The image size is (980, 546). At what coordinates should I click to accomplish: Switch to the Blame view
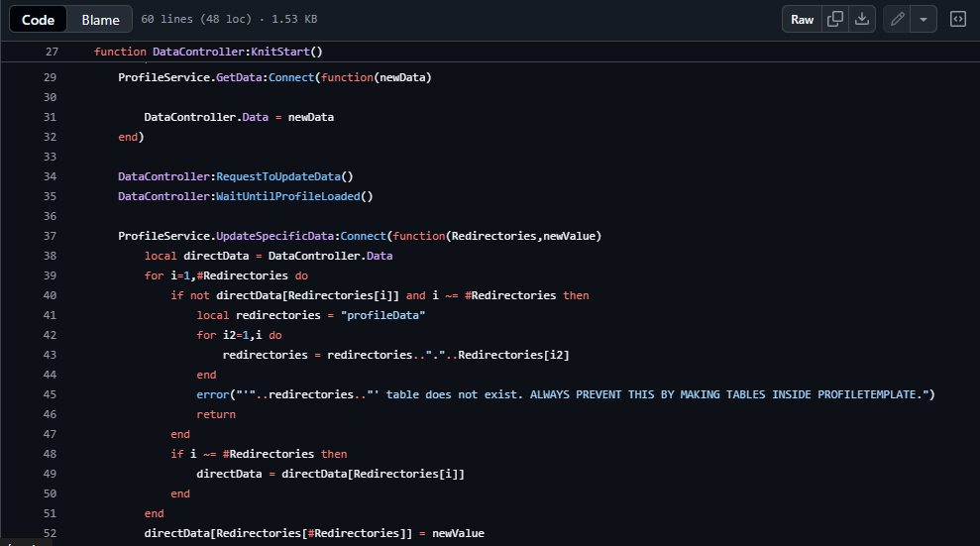(x=100, y=20)
